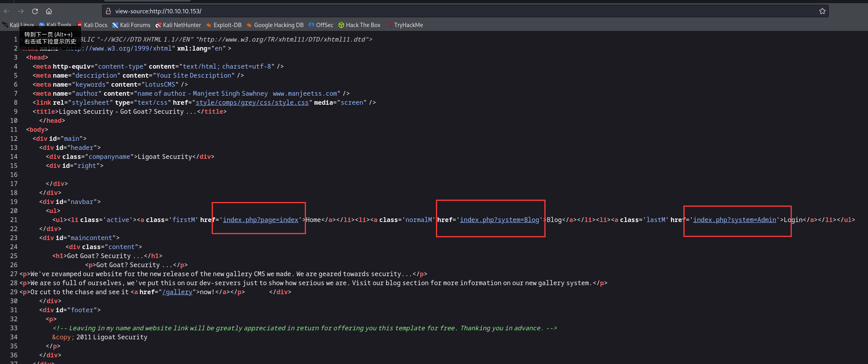Click the 'navbar' div id value
Viewport: 868px width, 364px height.
[x=82, y=202]
